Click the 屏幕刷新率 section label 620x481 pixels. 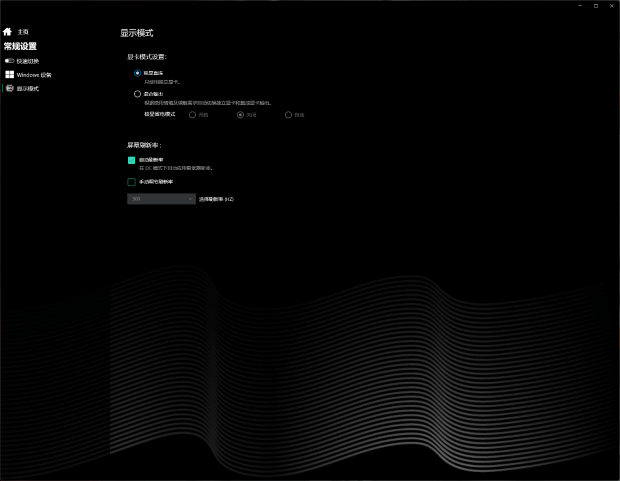click(x=144, y=145)
